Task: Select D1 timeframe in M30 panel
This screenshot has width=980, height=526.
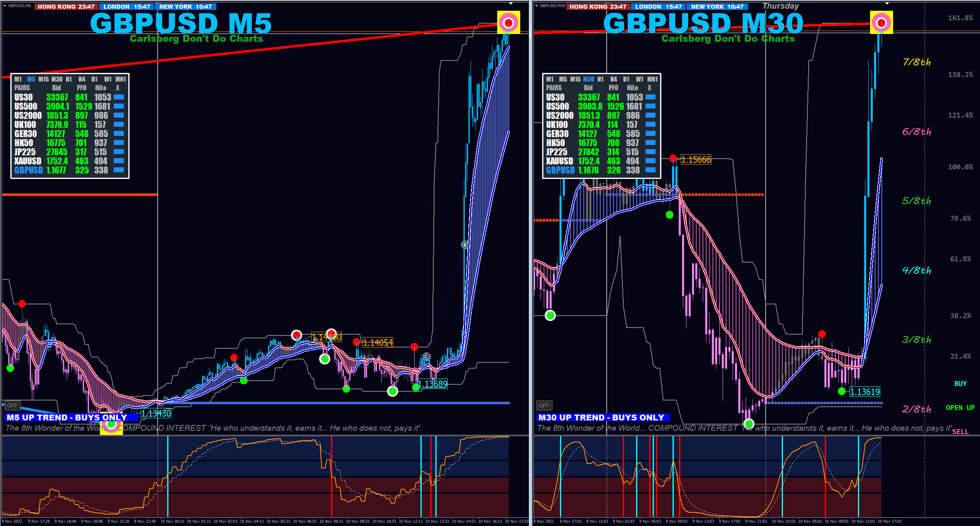Action: pos(626,79)
